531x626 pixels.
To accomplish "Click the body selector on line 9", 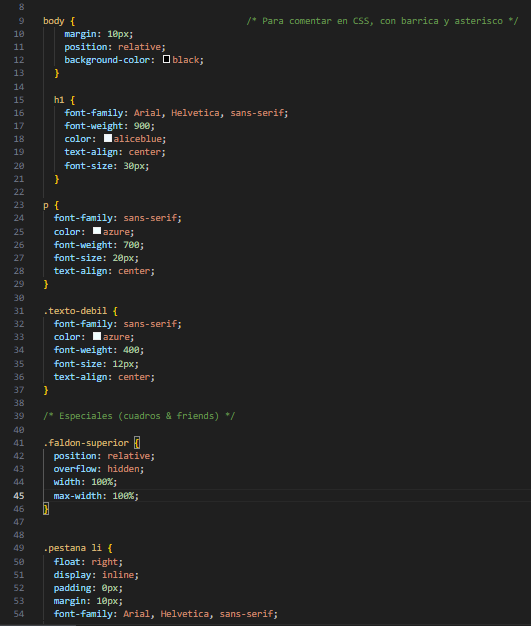I will click(53, 21).
